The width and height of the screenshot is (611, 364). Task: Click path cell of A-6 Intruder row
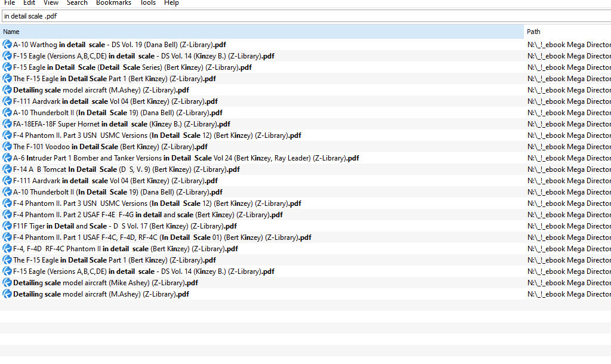[569, 158]
